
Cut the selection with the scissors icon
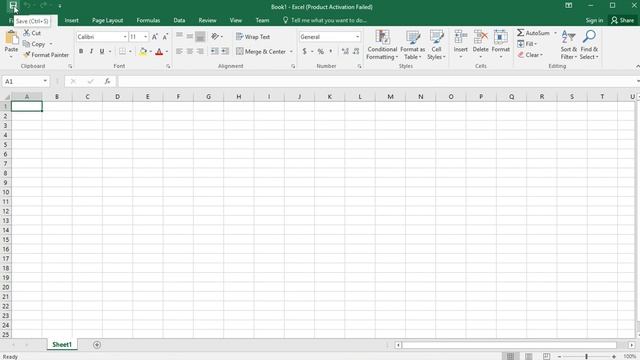pos(27,33)
